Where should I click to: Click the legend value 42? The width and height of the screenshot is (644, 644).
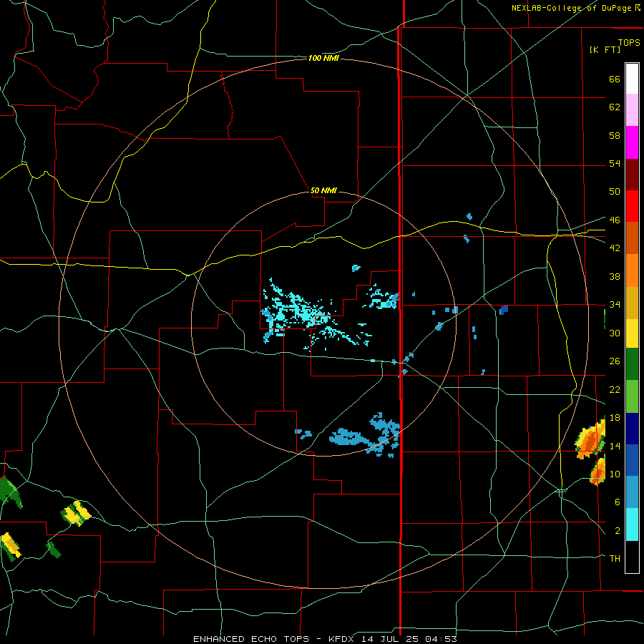pos(615,248)
